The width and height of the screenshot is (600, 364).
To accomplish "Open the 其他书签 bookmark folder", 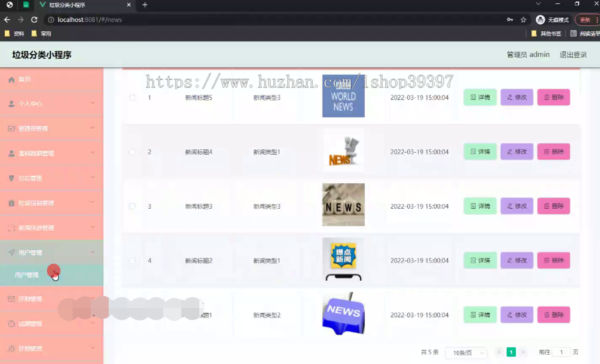I will coord(547,34).
